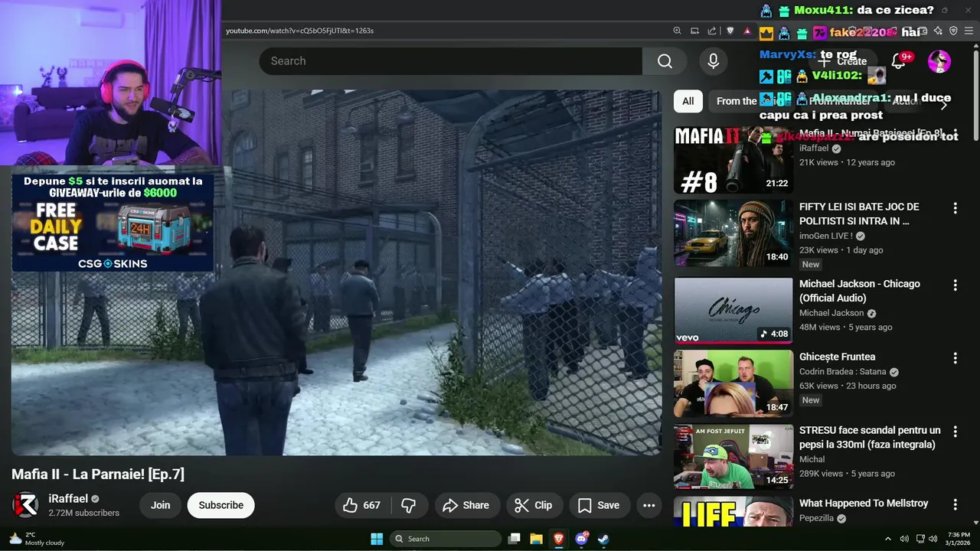Screen dimensions: 980x551
Task: Open Brave Shields lion icon
Action: (x=730, y=31)
